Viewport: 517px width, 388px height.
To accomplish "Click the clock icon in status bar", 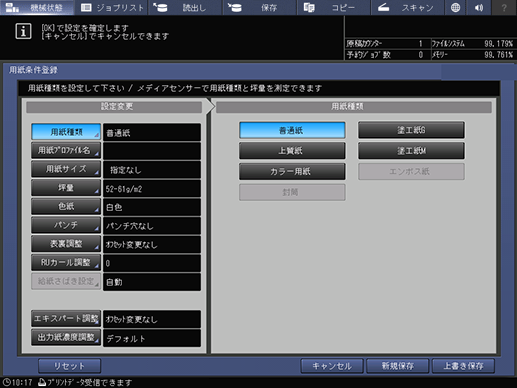I will (x=6, y=382).
